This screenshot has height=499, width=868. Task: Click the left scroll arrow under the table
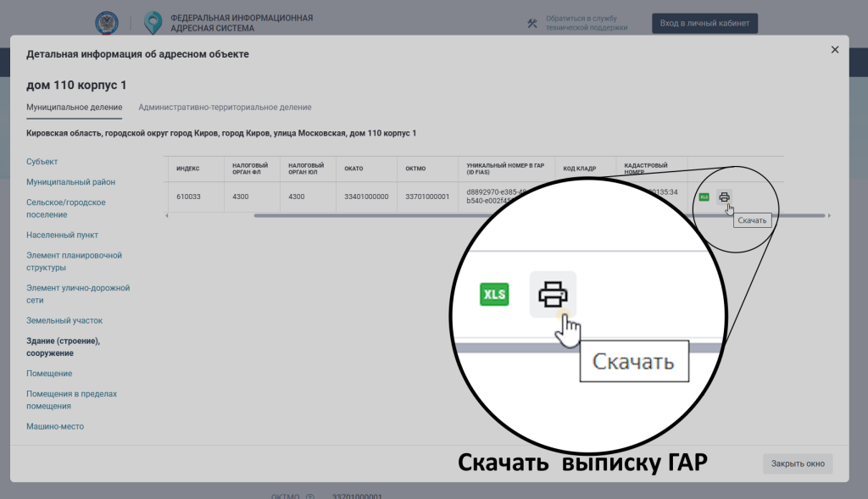tap(166, 216)
